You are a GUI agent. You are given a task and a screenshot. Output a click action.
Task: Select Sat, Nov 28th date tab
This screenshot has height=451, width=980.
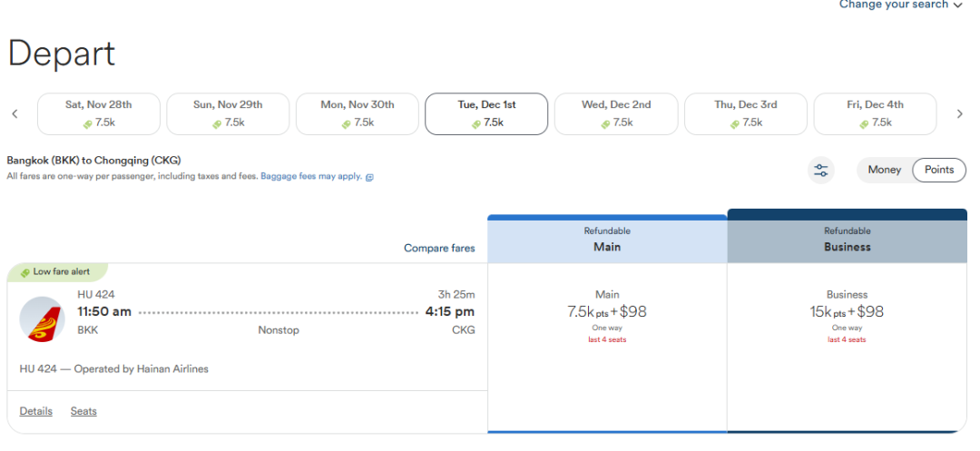tap(99, 113)
